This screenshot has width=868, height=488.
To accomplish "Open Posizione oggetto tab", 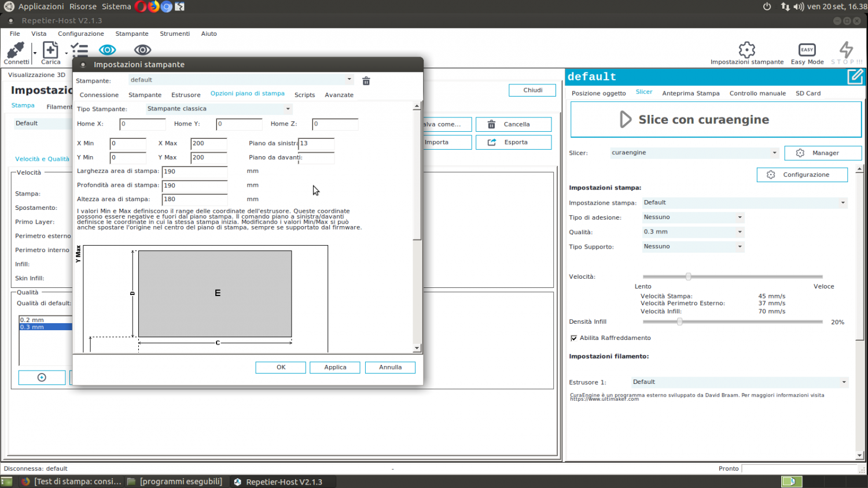I will [x=599, y=93].
